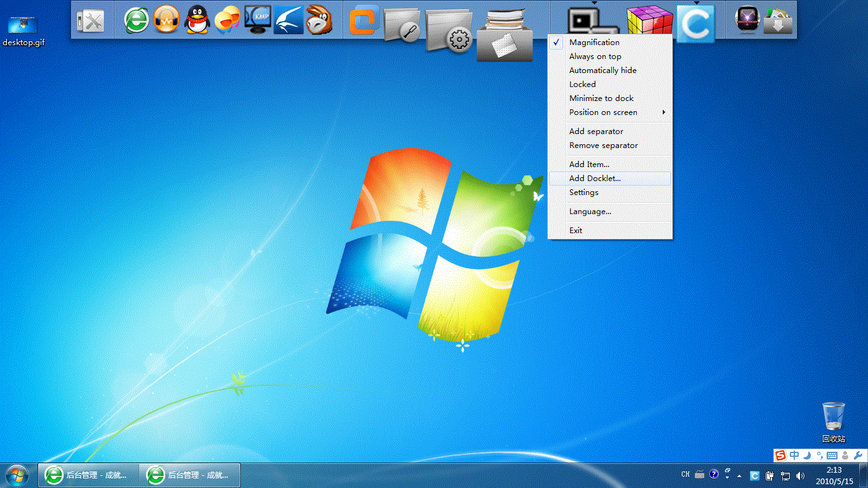Open the Windows Start button
Image resolution: width=868 pixels, height=488 pixels.
tap(17, 475)
